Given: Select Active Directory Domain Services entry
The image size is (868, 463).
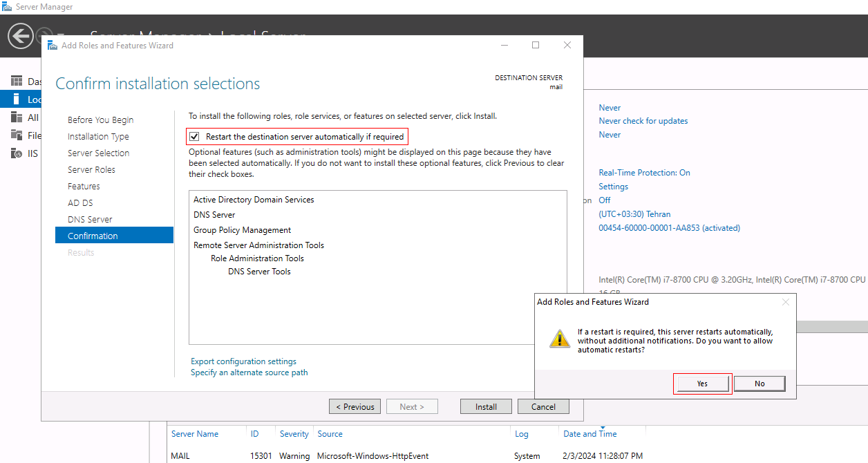Looking at the screenshot, I should click(x=254, y=200).
